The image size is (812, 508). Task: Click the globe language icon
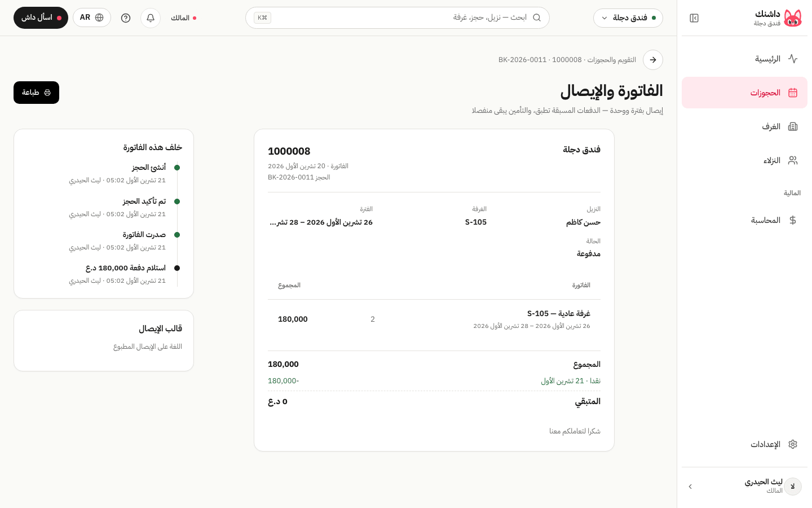[99, 17]
